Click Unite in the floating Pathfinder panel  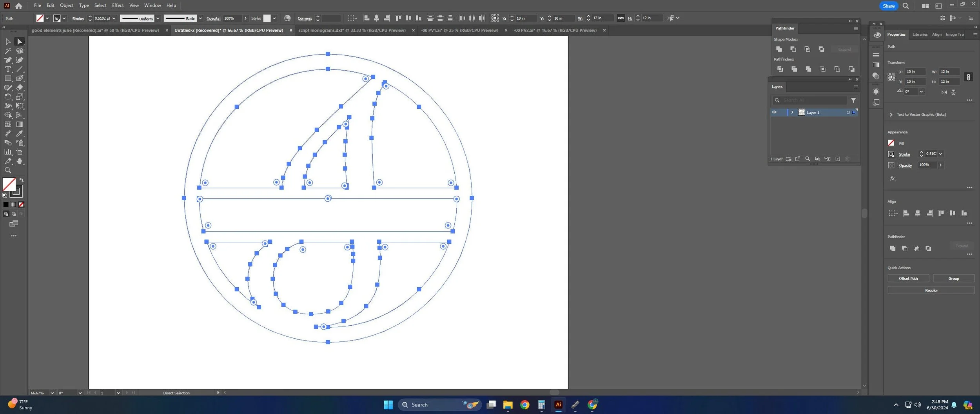[779, 49]
